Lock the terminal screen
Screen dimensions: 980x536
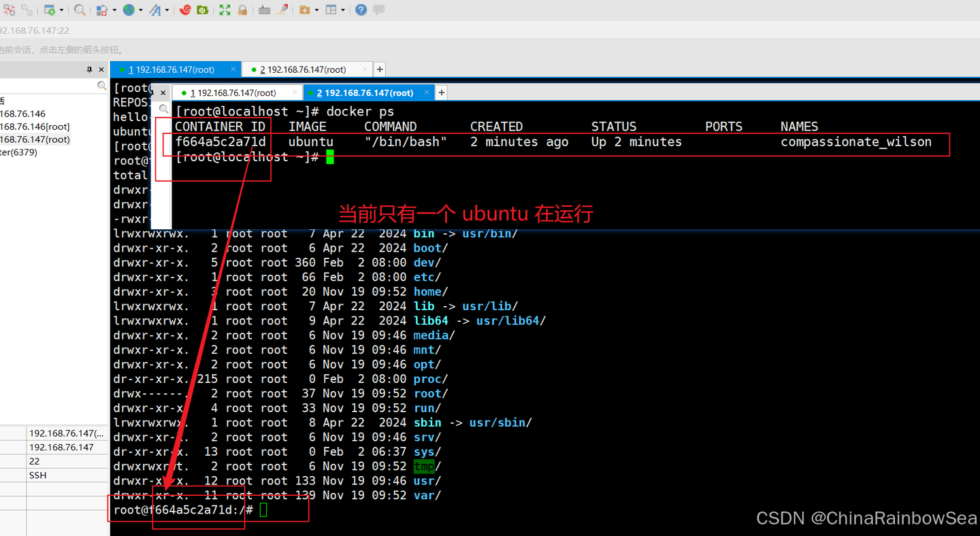(242, 10)
